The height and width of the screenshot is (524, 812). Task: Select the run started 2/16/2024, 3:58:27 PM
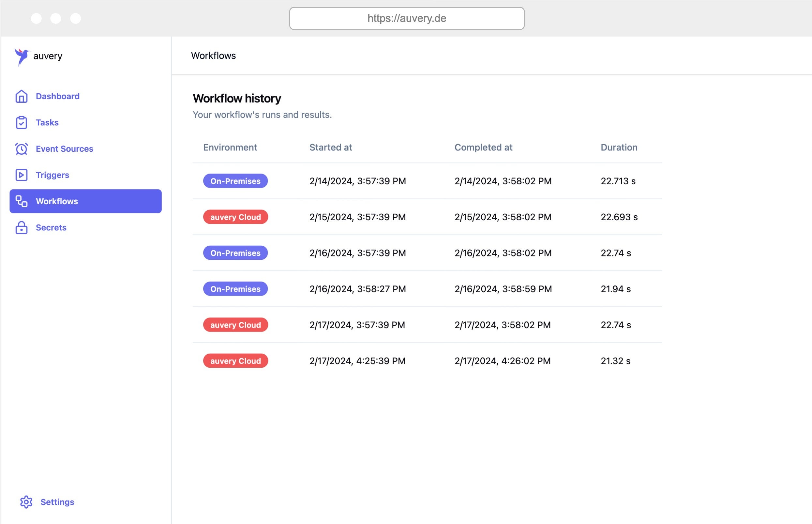(357, 289)
